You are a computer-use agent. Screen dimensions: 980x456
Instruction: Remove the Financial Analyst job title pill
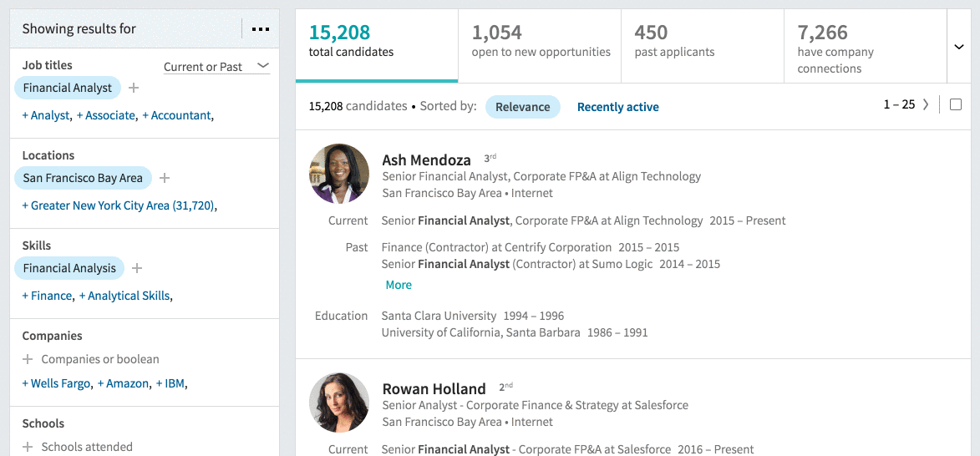[x=68, y=88]
